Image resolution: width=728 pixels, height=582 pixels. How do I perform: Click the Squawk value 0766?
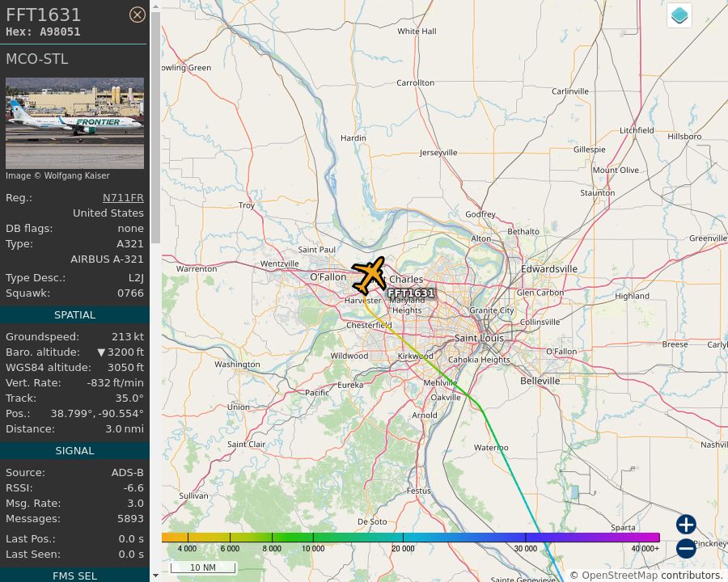coord(130,293)
